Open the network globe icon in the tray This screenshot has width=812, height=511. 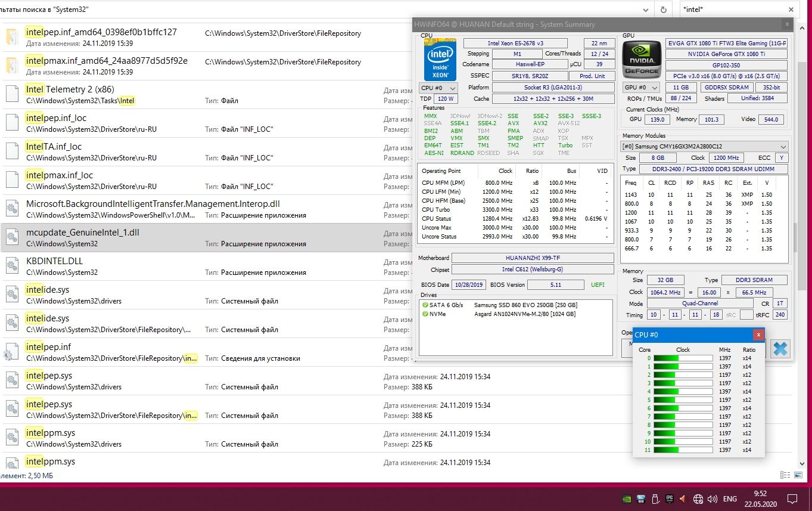click(x=698, y=499)
